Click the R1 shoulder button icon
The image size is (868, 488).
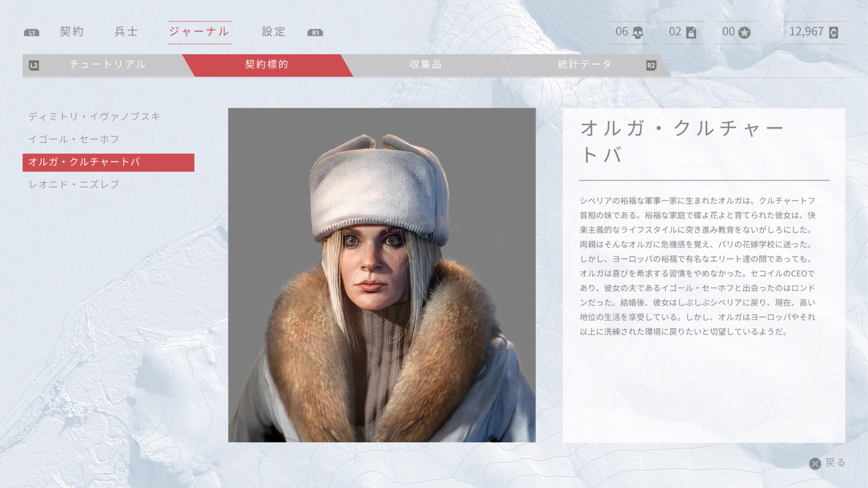pyautogui.click(x=315, y=33)
